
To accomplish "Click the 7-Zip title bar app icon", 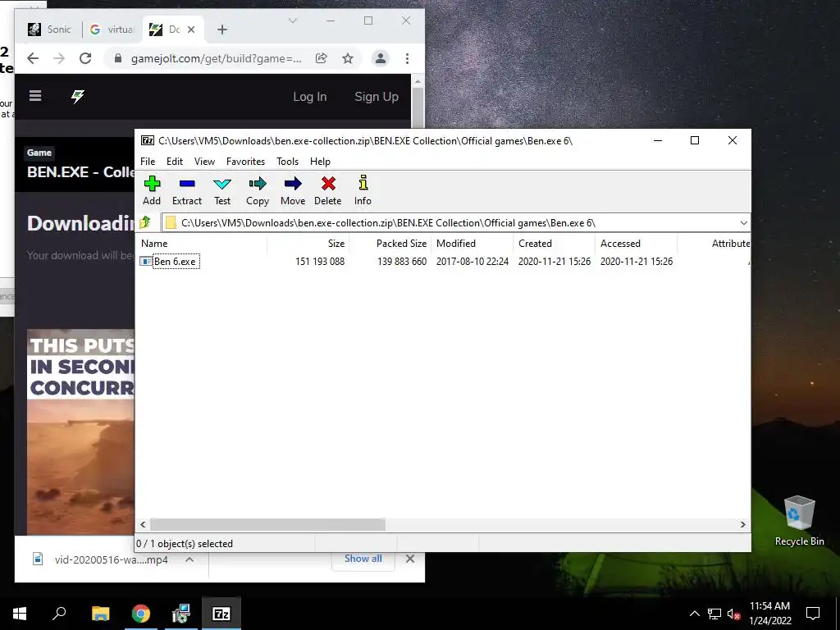I will (x=148, y=140).
